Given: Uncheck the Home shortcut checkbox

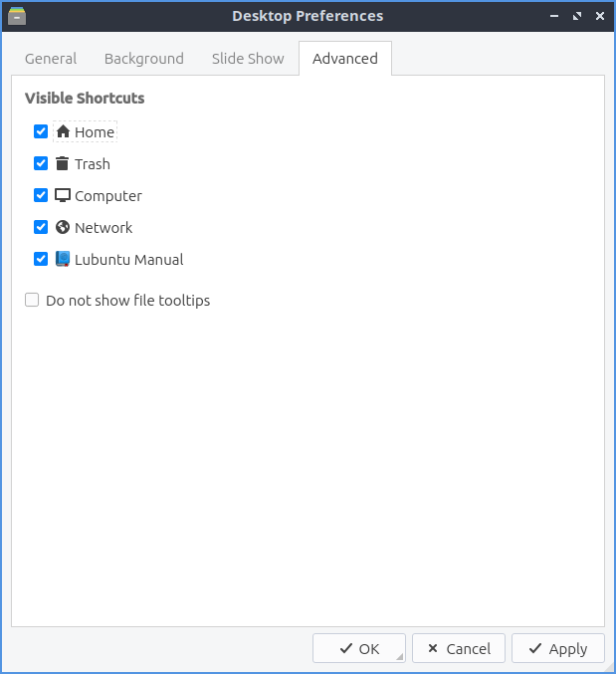Looking at the screenshot, I should click(41, 131).
